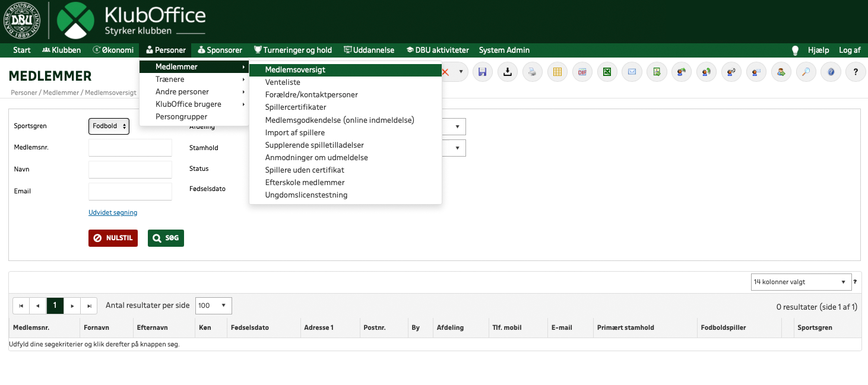Open the Stamhold dropdown arrow
868x385 pixels.
[457, 148]
